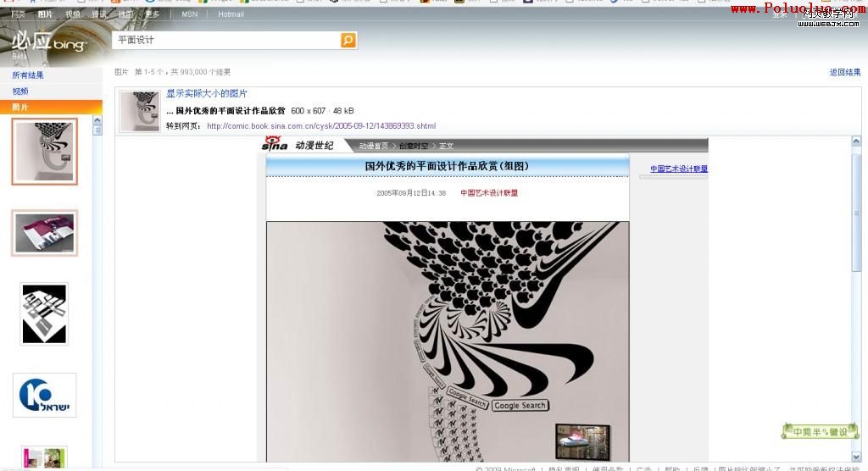Open the small preview thumbnail beside image title
Image resolution: width=868 pixels, height=471 pixels.
pos(139,111)
